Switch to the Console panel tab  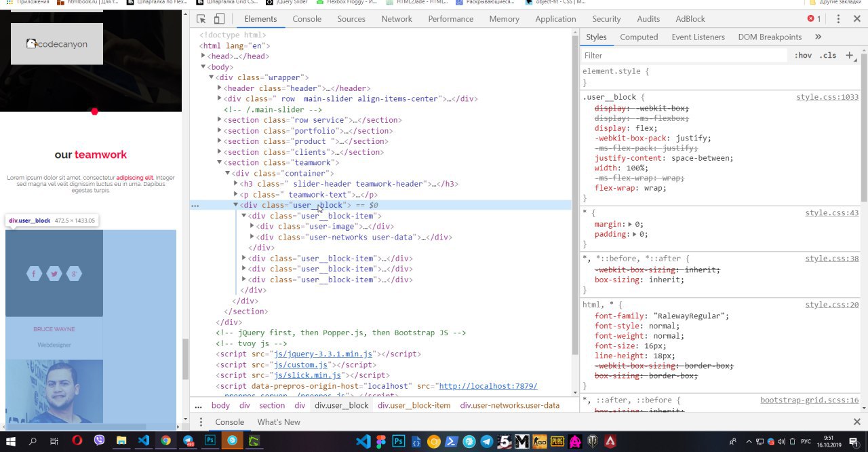[x=307, y=19]
